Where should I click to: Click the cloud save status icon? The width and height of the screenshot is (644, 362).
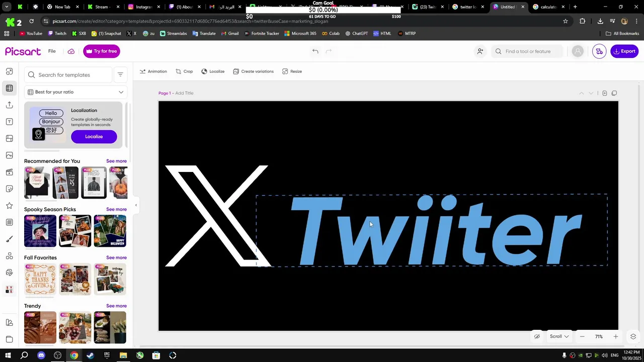71,51
